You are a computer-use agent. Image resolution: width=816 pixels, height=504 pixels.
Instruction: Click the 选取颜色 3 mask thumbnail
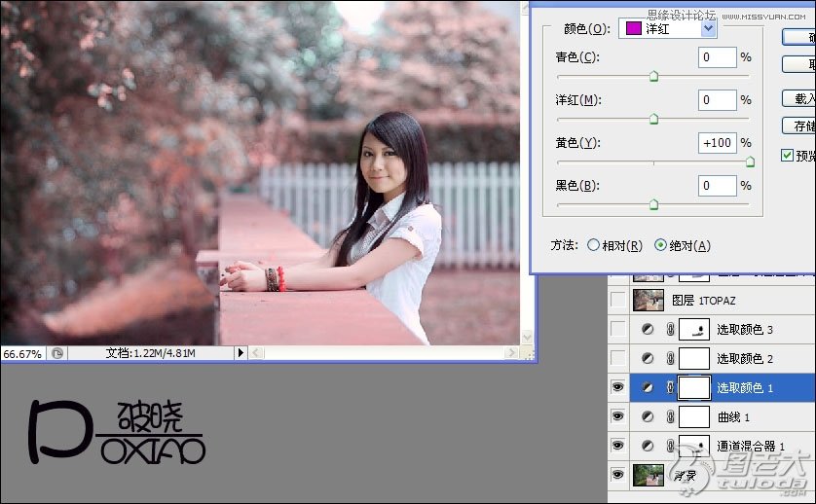694,329
